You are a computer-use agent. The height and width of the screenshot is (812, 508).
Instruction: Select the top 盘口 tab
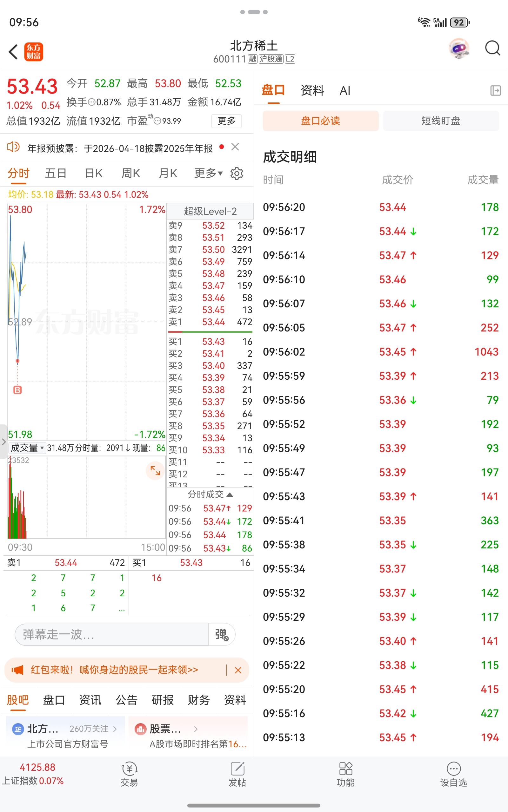click(273, 91)
